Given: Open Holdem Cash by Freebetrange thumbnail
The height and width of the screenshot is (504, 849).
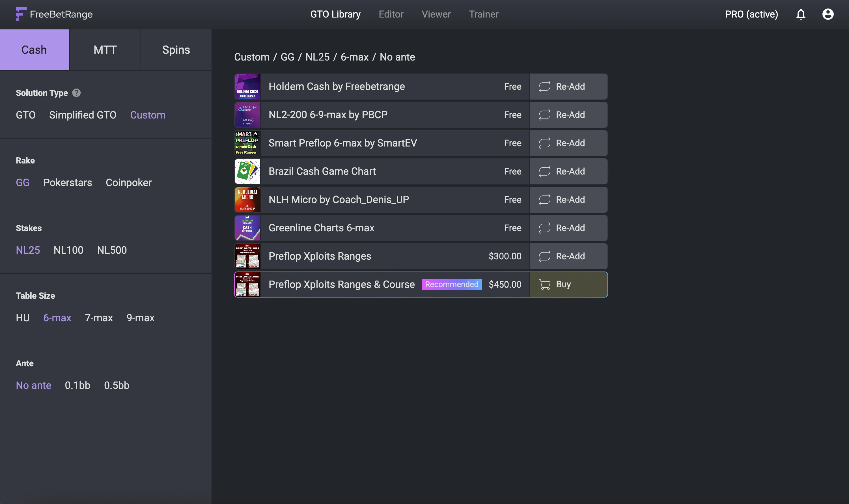Looking at the screenshot, I should tap(247, 86).
